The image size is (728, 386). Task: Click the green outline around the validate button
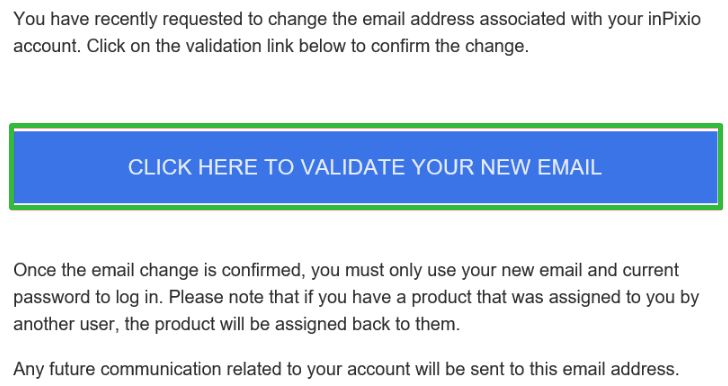(366, 125)
